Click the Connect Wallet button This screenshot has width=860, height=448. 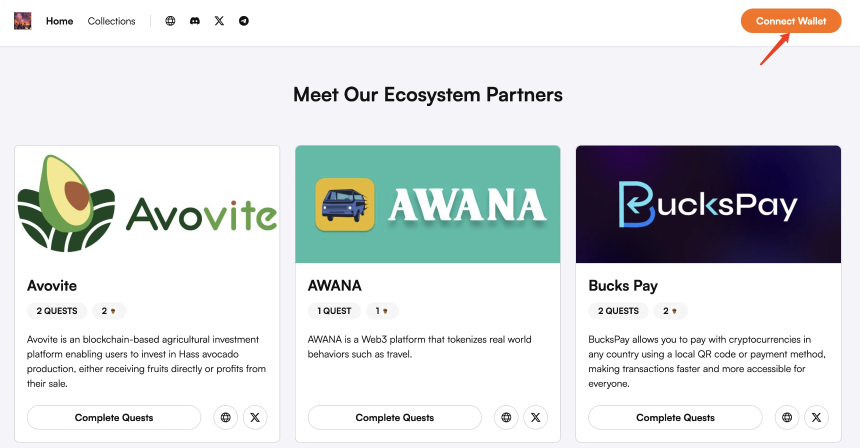(791, 21)
